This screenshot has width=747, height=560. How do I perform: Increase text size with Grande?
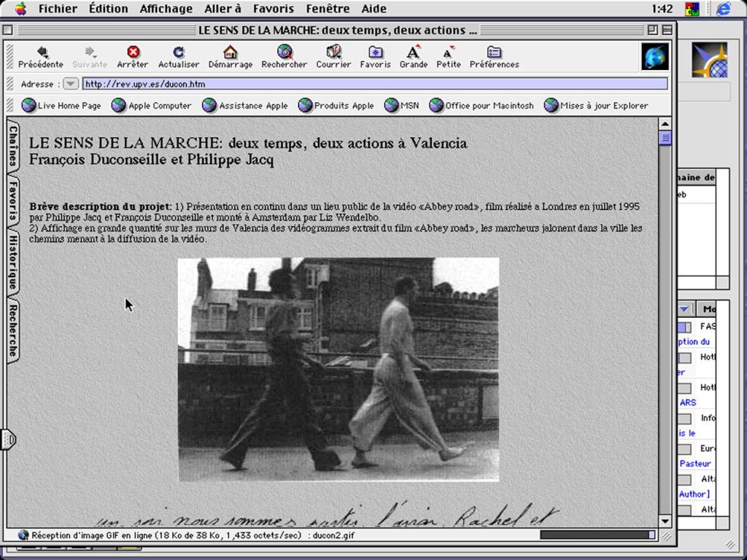pyautogui.click(x=413, y=57)
